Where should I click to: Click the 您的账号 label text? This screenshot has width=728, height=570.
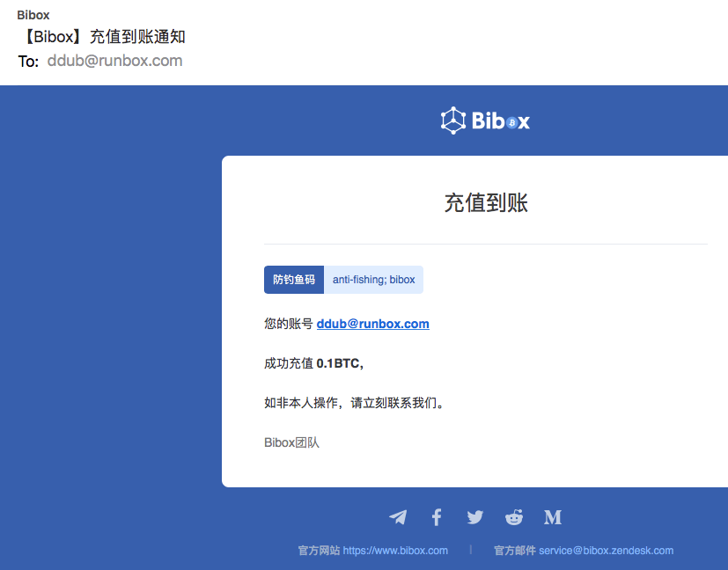coord(289,324)
